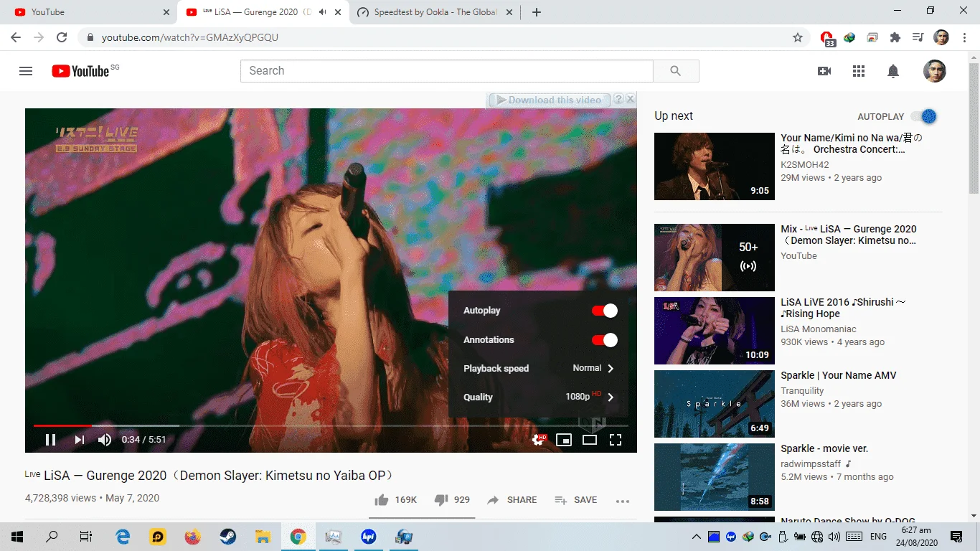Pause the video with the pause button

tap(51, 440)
